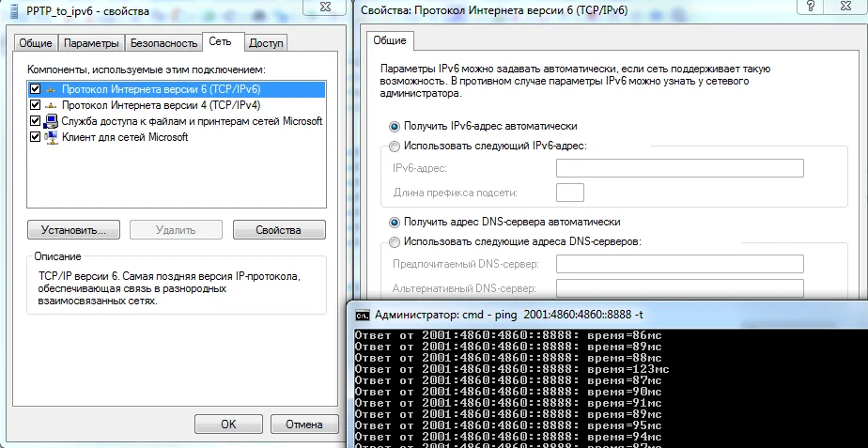Image resolution: width=868 pixels, height=448 pixels.
Task: Click the ping reply line with время=123мс
Action: [x=512, y=369]
